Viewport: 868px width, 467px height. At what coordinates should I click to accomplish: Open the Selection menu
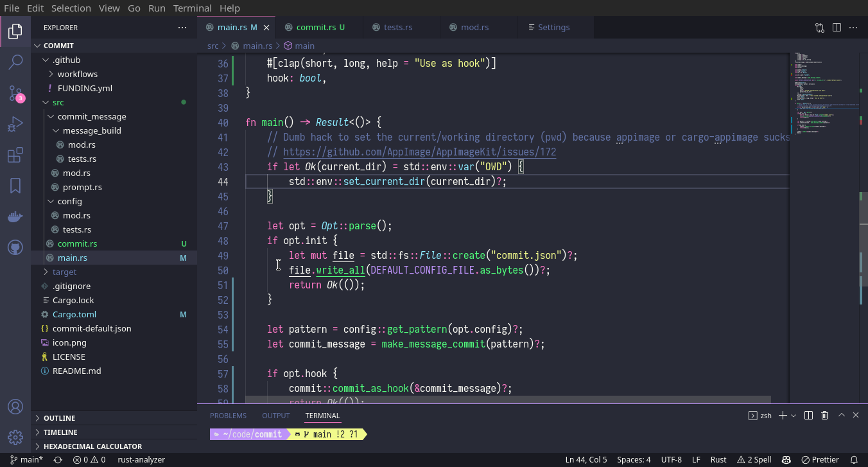coord(71,8)
